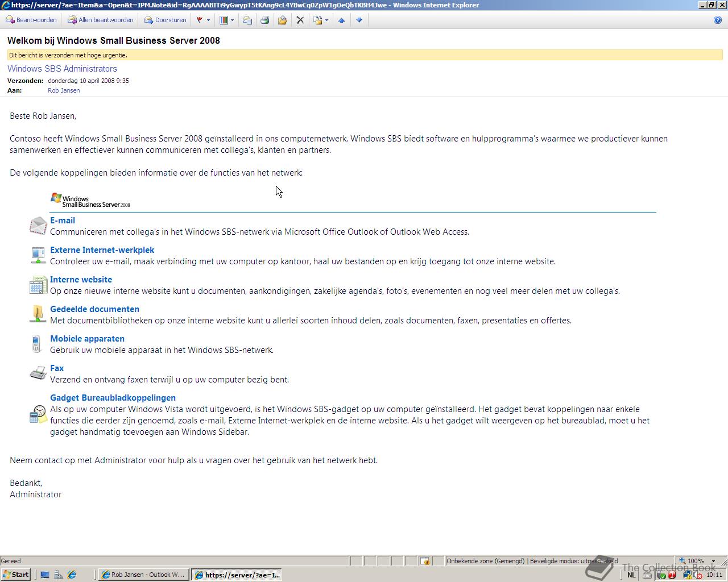This screenshot has height=582, width=728.
Task: Click the NL language indicator
Action: tap(631, 575)
